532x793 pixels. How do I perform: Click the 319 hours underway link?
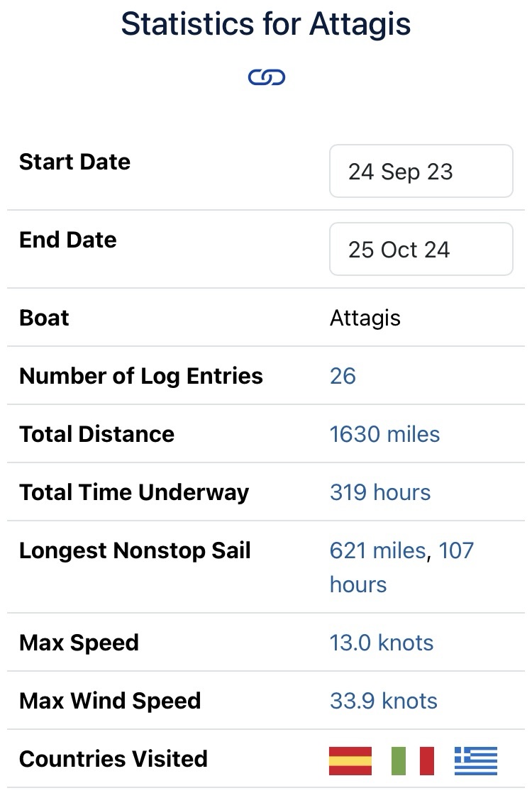pos(380,492)
